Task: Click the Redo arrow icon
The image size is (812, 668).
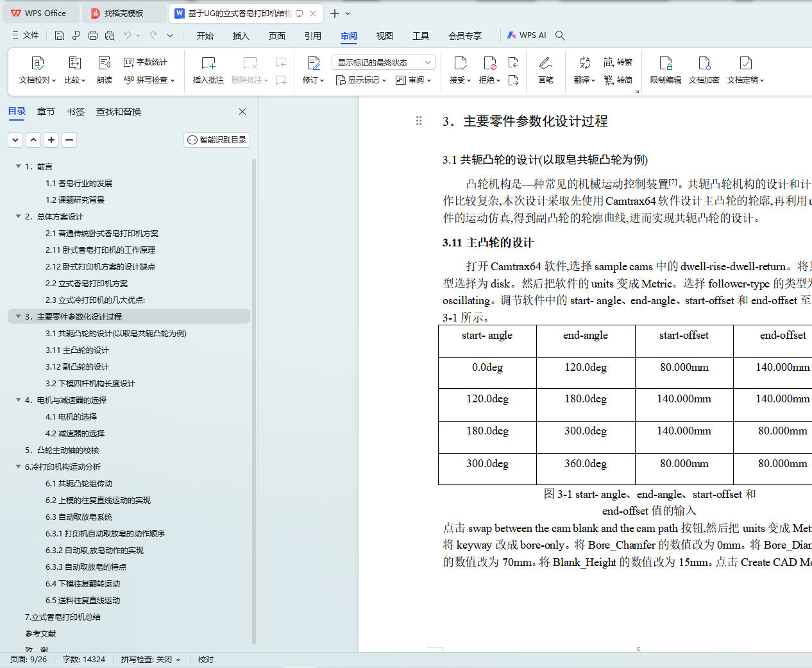Action: [153, 35]
